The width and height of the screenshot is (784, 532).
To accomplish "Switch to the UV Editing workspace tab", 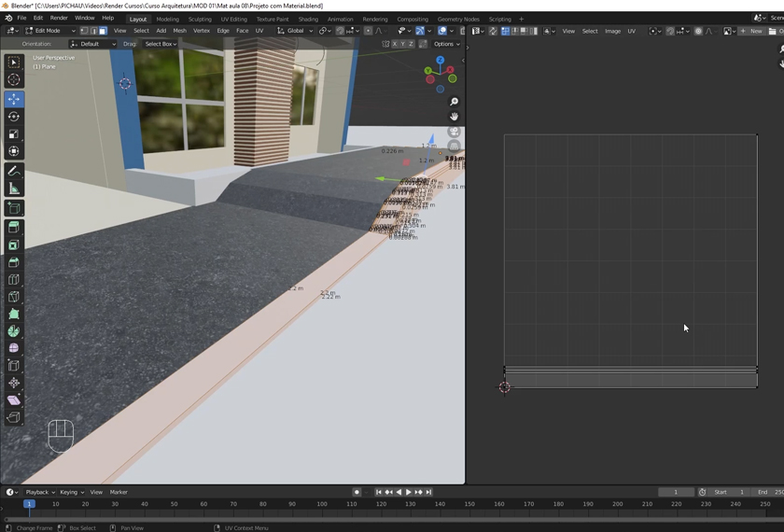I will pos(235,19).
